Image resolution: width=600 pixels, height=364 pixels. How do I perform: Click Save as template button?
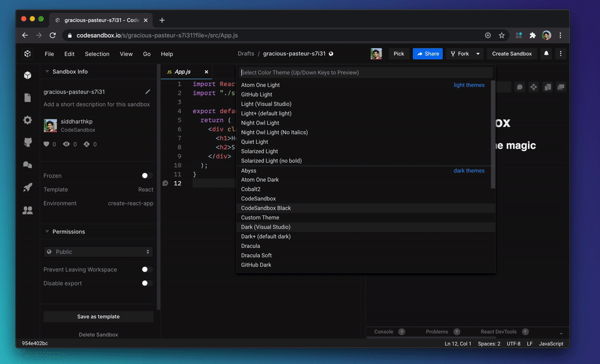[98, 317]
